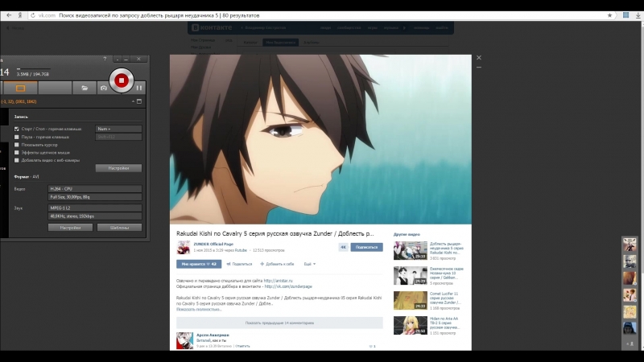Add video via Добавить к себе

(x=277, y=264)
